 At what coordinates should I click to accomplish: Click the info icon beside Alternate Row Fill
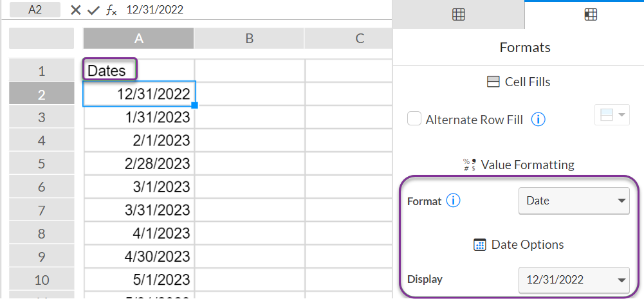(x=538, y=120)
